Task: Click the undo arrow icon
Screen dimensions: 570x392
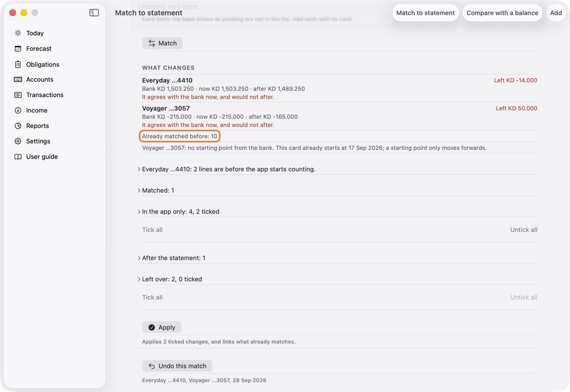Action: pyautogui.click(x=152, y=366)
